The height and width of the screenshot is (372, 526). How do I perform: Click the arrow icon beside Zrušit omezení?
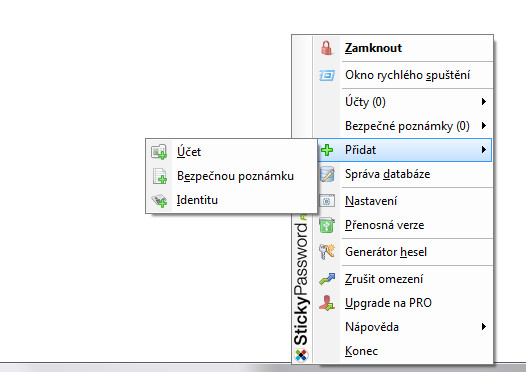[x=327, y=279]
